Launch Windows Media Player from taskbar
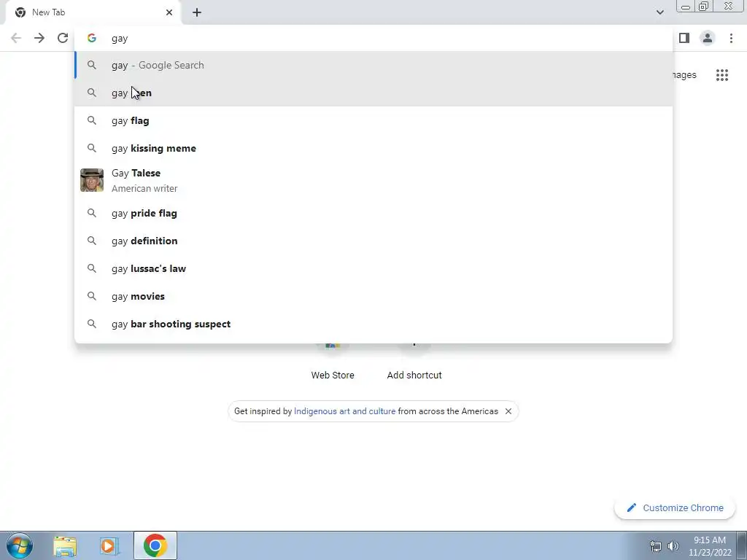This screenshot has width=747, height=560. pyautogui.click(x=109, y=545)
